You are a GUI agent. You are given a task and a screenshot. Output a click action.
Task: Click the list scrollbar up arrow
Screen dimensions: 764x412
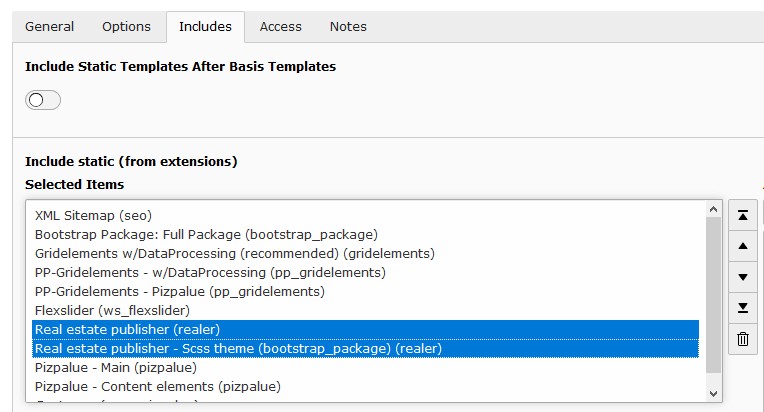click(713, 209)
